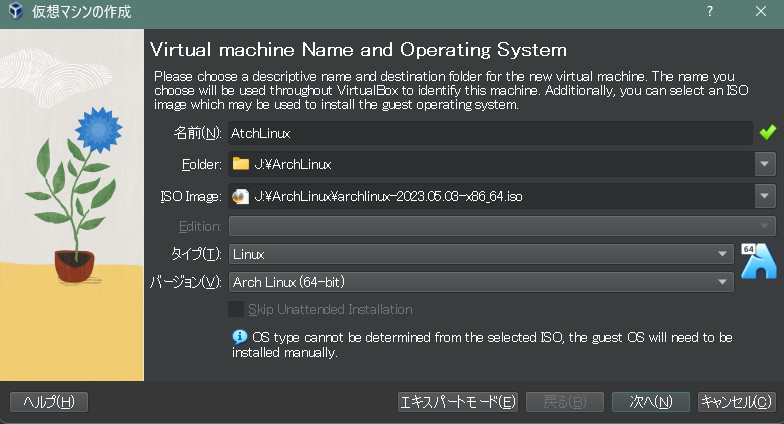Click the 名前(N) label
Image resolution: width=784 pixels, height=424 pixels.
[197, 133]
